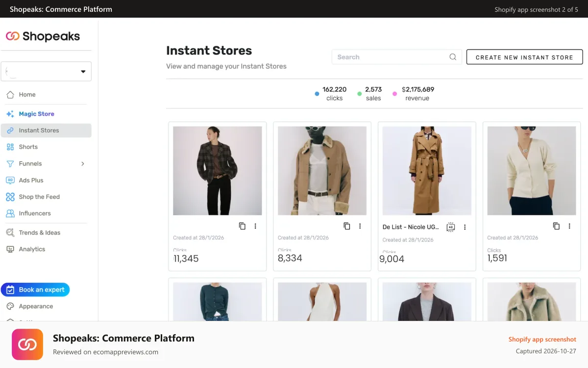Go to Ads Plus
588x368 pixels.
tap(31, 181)
